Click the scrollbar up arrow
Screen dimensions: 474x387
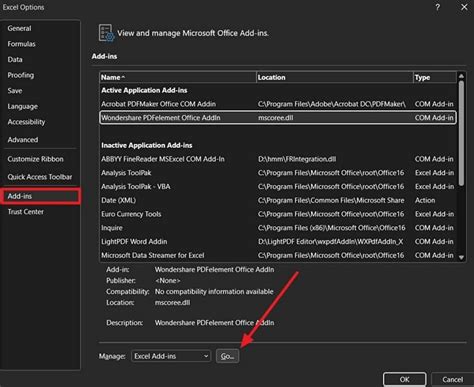point(461,76)
